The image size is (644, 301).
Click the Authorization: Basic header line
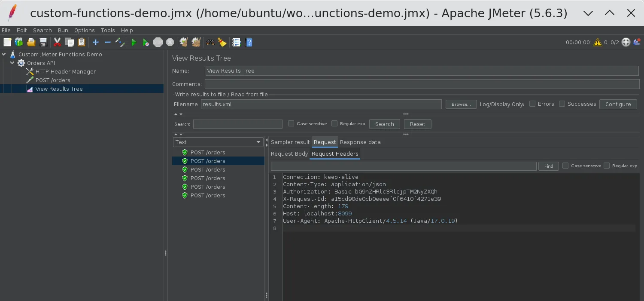(x=360, y=192)
